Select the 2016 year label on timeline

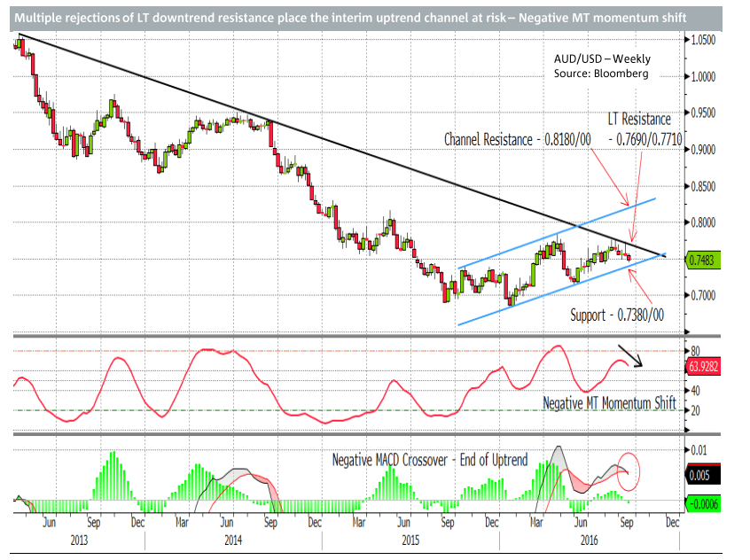point(590,538)
